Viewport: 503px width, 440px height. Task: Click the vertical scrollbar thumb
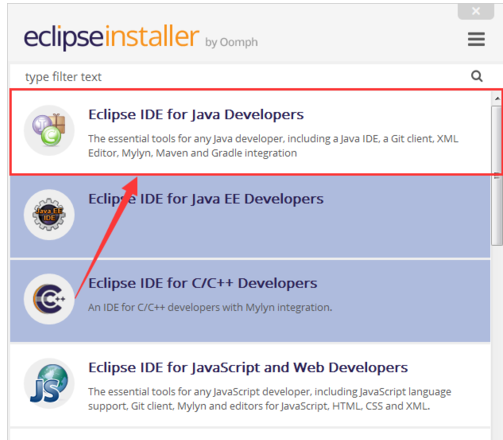pyautogui.click(x=497, y=176)
